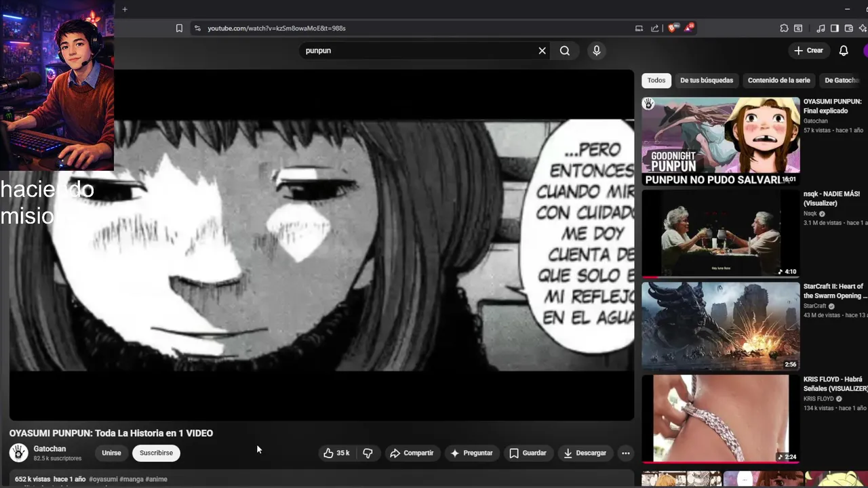This screenshot has width=868, height=488.
Task: Start voice search with microphone icon
Action: pyautogui.click(x=597, y=51)
